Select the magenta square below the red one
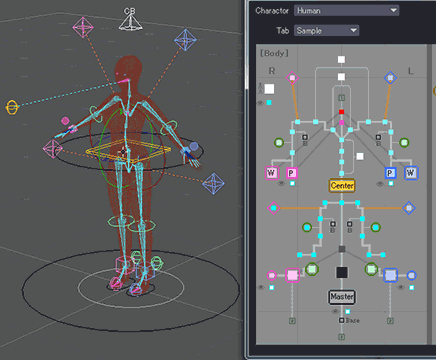 [341, 123]
